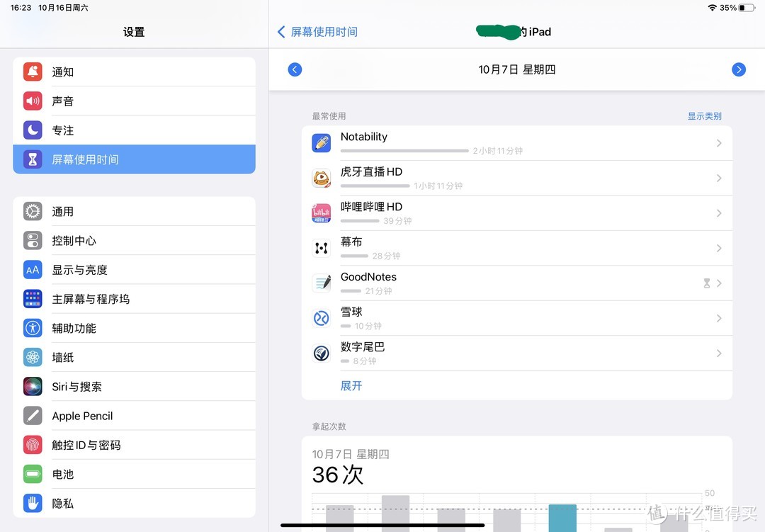Click Notability usage bar
This screenshot has width=765, height=532.
[x=404, y=151]
